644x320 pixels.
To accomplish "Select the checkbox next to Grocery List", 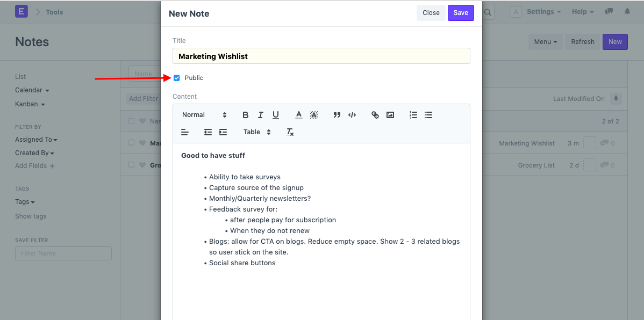I will 131,165.
